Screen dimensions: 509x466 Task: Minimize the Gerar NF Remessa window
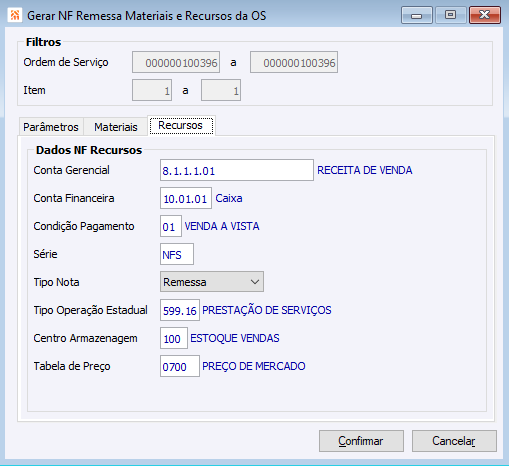pos(417,15)
